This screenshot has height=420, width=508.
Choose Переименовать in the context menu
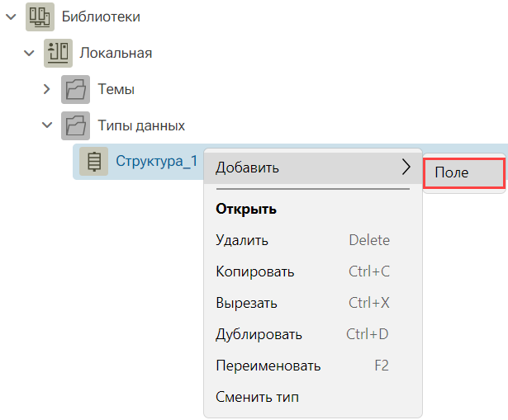tap(312, 366)
